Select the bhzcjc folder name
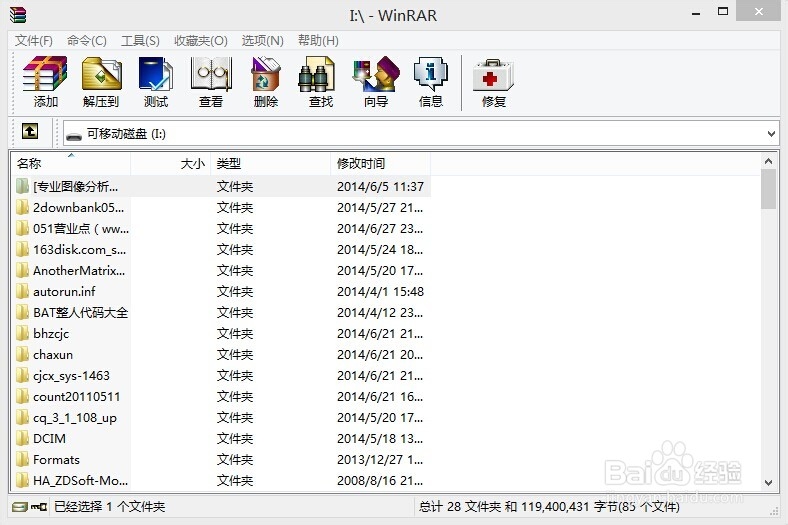Screen dimensions: 788x525 pyautogui.click(x=51, y=334)
